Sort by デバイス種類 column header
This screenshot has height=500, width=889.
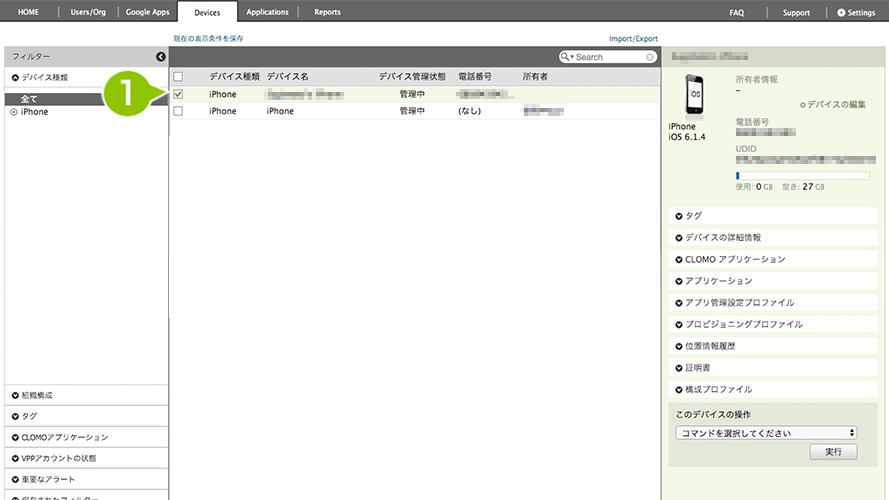pyautogui.click(x=234, y=77)
